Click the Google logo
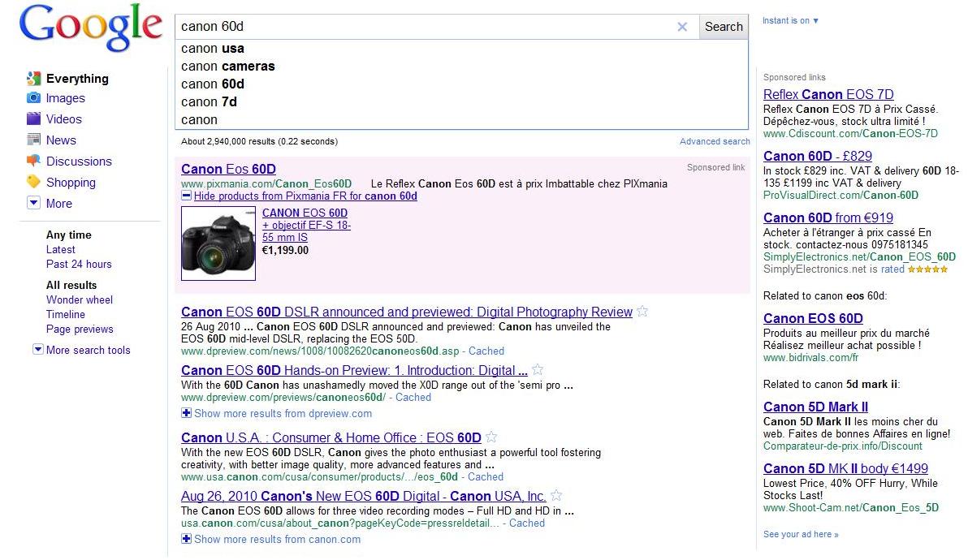968x560 pixels. pyautogui.click(x=91, y=28)
